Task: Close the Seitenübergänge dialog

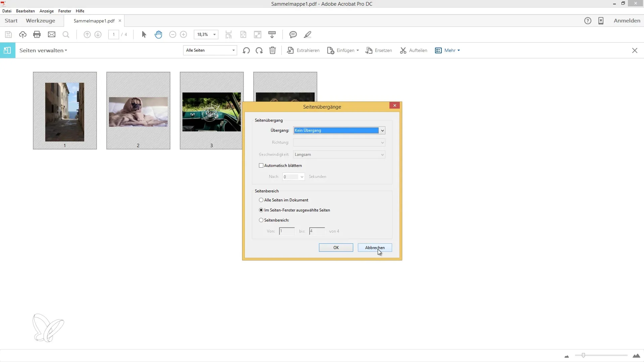Action: [394, 106]
